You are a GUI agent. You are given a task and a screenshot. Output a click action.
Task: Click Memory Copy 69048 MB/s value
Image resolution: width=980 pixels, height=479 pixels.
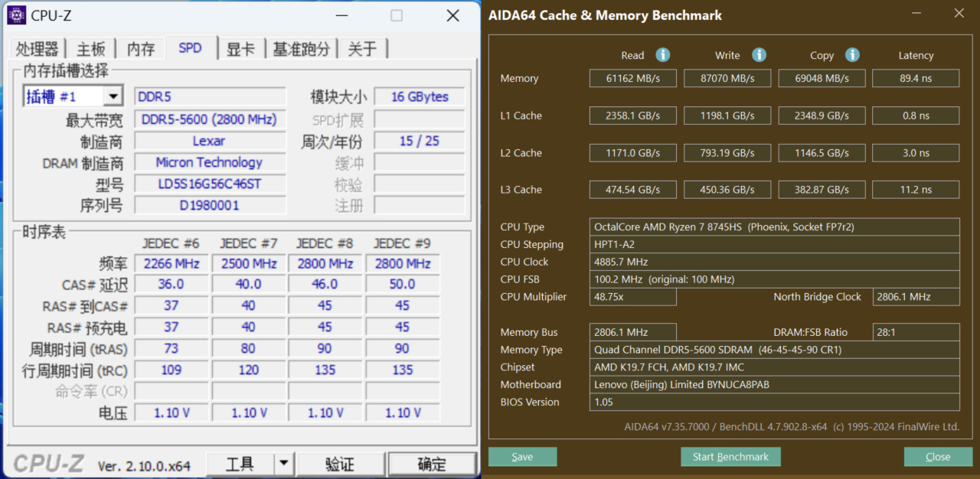coord(822,78)
